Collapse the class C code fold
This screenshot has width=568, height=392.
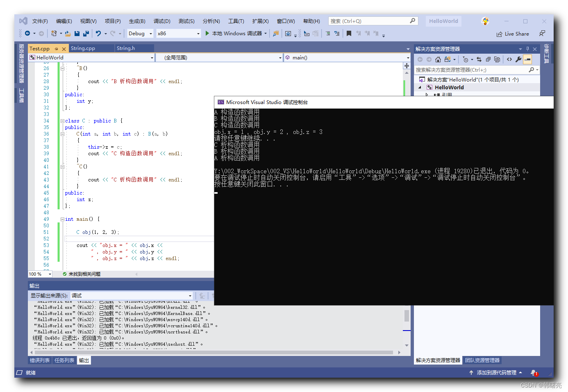point(62,121)
